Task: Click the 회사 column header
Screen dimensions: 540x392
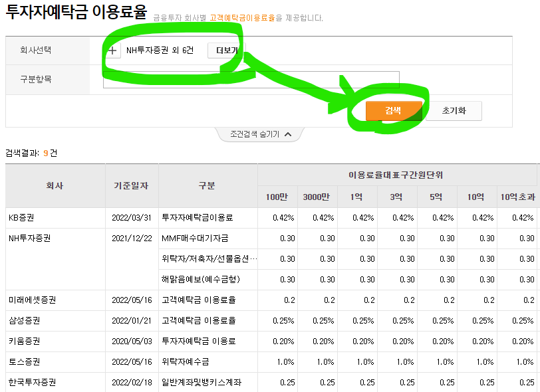Action: tap(55, 186)
